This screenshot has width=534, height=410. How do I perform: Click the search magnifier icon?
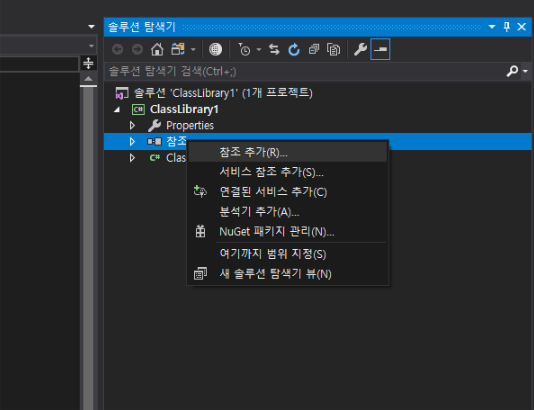[x=512, y=71]
